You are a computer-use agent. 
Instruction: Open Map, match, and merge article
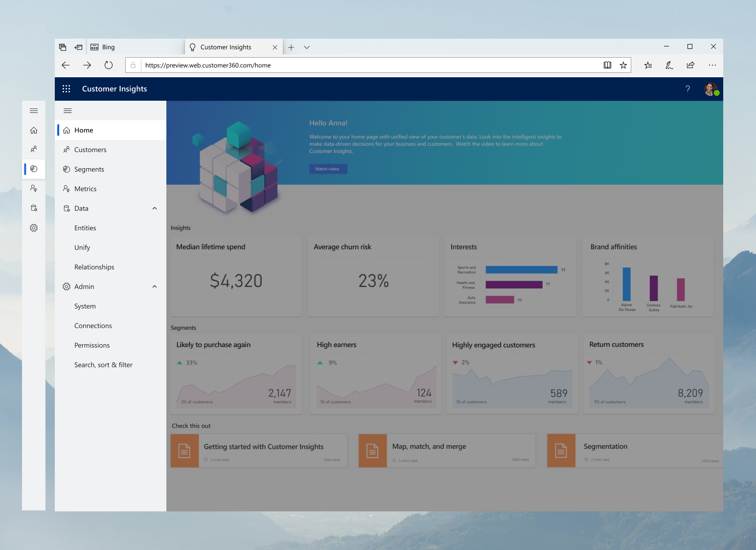tap(447, 451)
